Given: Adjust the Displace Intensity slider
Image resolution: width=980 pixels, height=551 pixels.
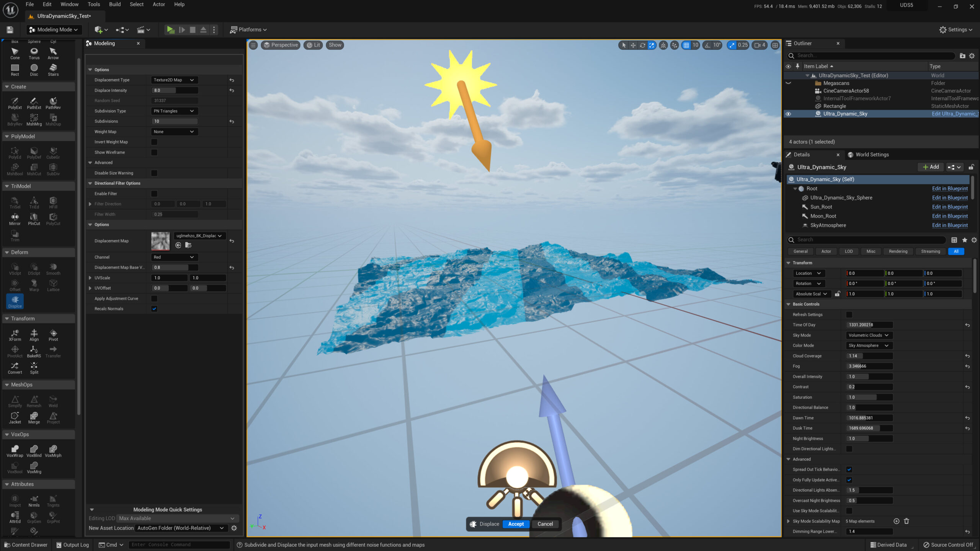Looking at the screenshot, I should pos(175,90).
